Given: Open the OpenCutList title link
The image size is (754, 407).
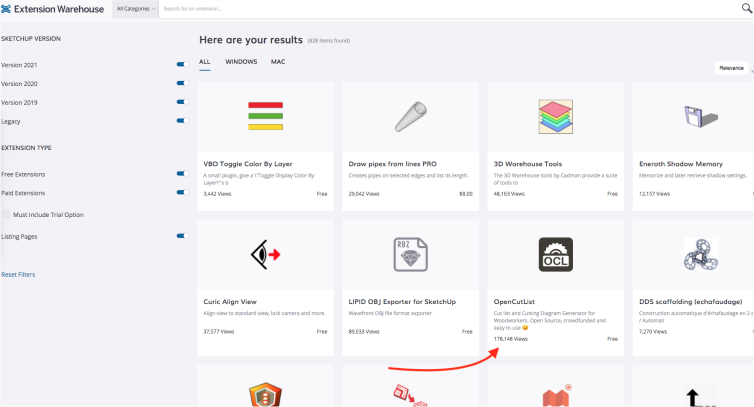Looking at the screenshot, I should 517,301.
